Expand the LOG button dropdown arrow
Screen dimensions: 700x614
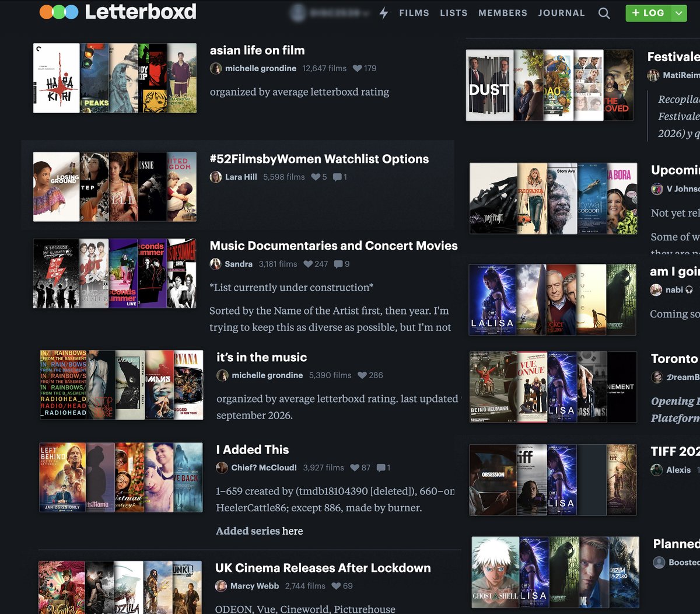pyautogui.click(x=678, y=13)
